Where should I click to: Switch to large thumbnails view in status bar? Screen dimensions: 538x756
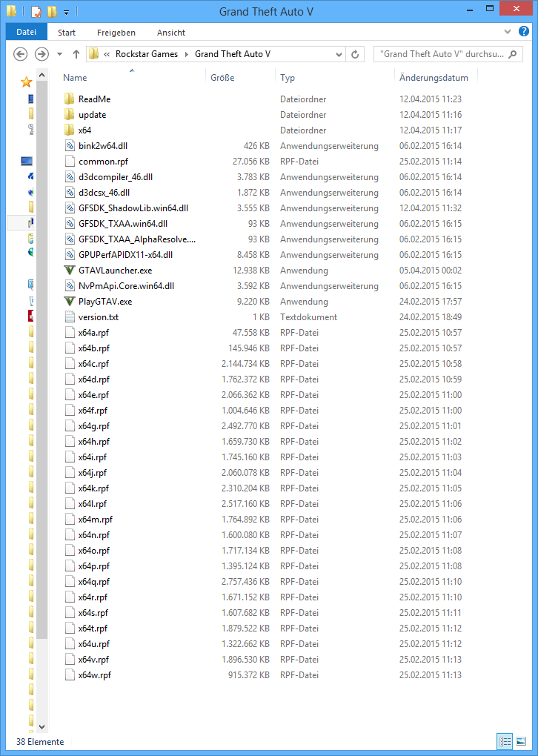521,740
